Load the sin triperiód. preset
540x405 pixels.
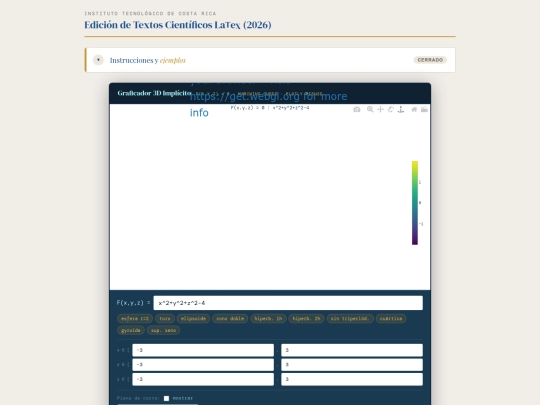(350, 319)
